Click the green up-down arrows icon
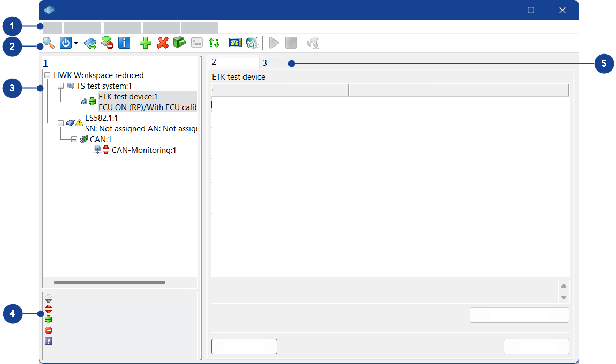Image resolution: width=616 pixels, height=364 pixels. pyautogui.click(x=214, y=43)
